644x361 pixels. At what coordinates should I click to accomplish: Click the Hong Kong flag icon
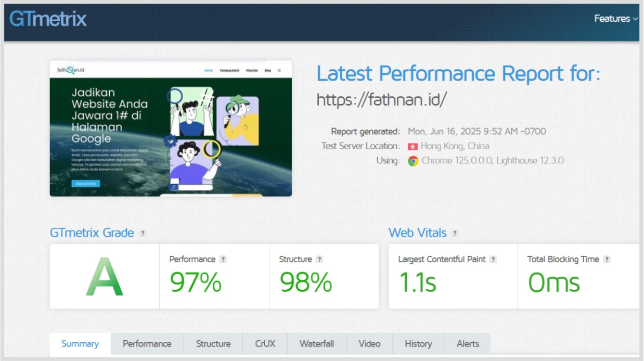click(x=413, y=147)
